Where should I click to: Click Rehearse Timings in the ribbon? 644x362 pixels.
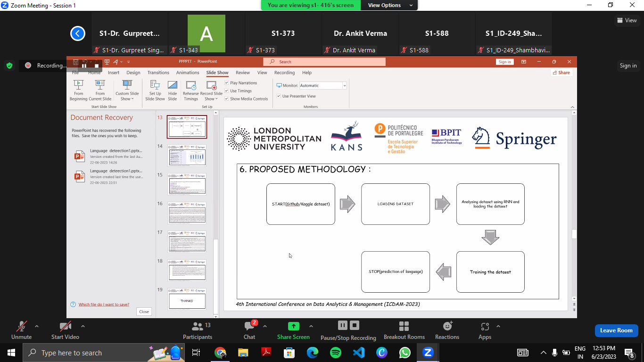click(x=191, y=90)
